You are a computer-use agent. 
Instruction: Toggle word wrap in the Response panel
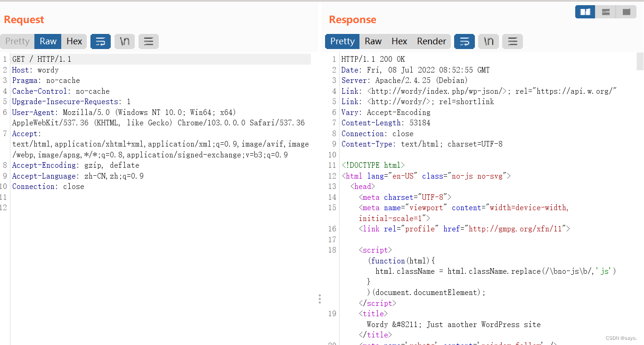coord(464,41)
